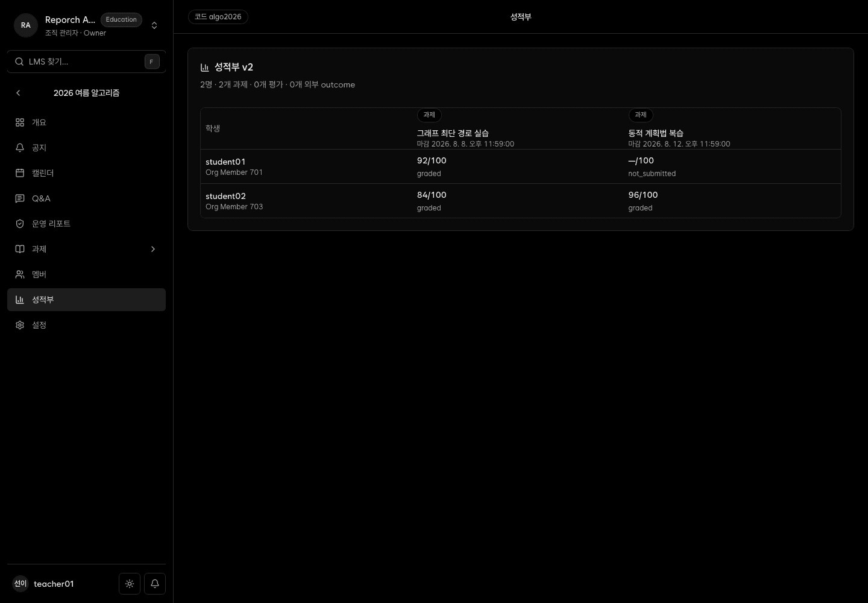This screenshot has width=868, height=603.
Task: Click student02's 96/100 score
Action: pyautogui.click(x=643, y=195)
